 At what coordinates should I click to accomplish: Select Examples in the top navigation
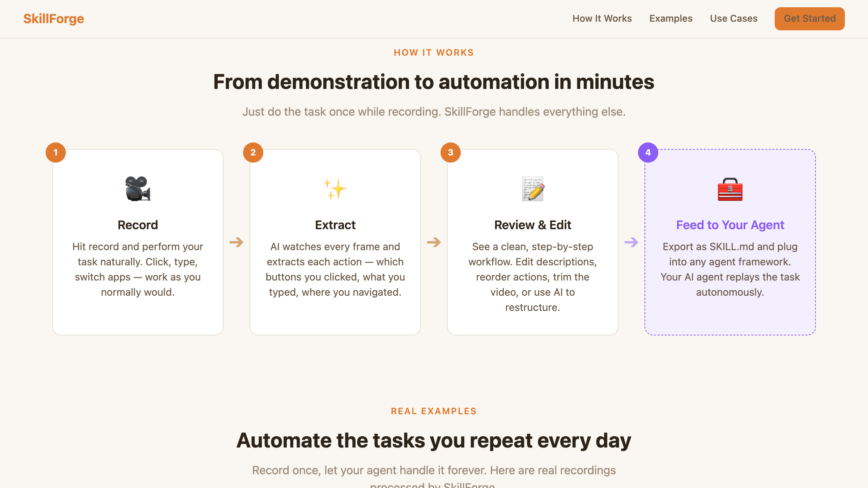pyautogui.click(x=671, y=18)
